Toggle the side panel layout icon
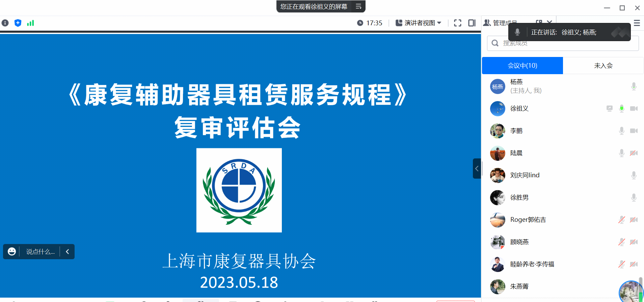This screenshot has height=302, width=644. [x=472, y=23]
